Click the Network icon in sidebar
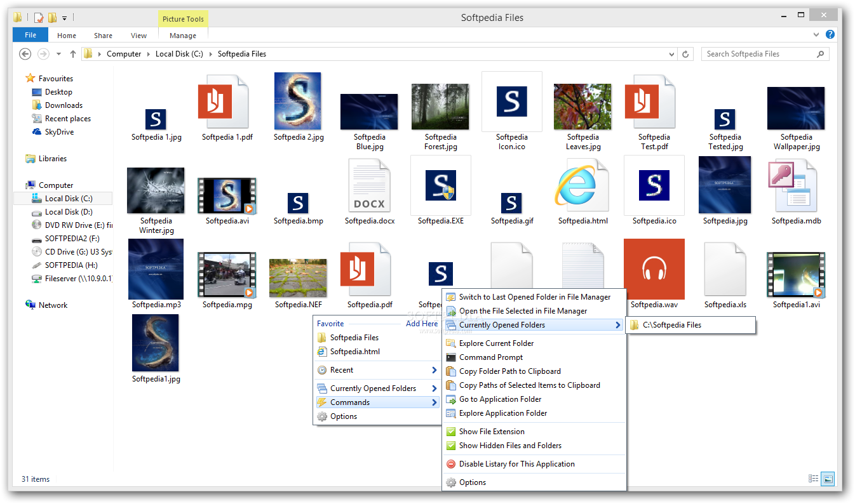Viewport: 855px width, 504px height. pyautogui.click(x=30, y=305)
